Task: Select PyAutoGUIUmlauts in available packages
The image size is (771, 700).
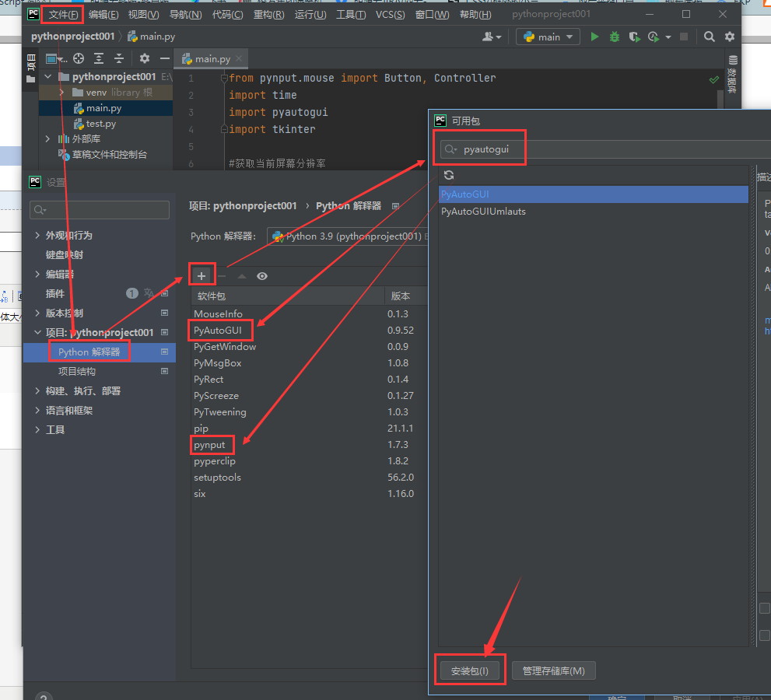Action: (x=594, y=212)
